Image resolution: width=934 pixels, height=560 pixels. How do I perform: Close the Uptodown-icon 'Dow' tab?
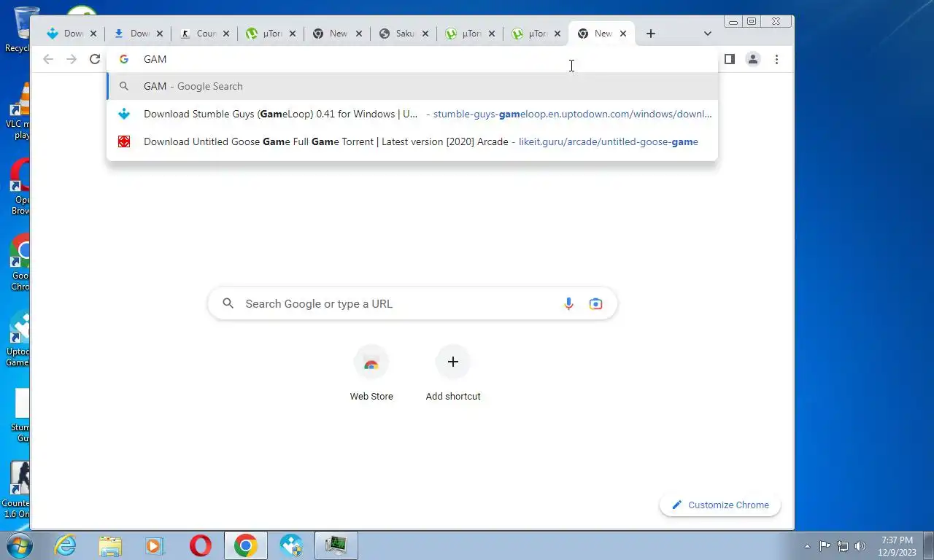[93, 34]
